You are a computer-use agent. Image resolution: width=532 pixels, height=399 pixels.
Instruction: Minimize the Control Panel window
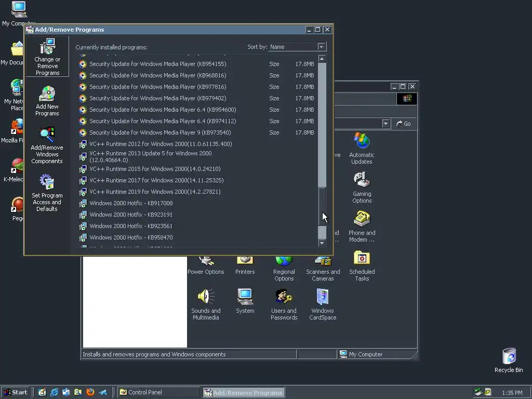point(394,87)
